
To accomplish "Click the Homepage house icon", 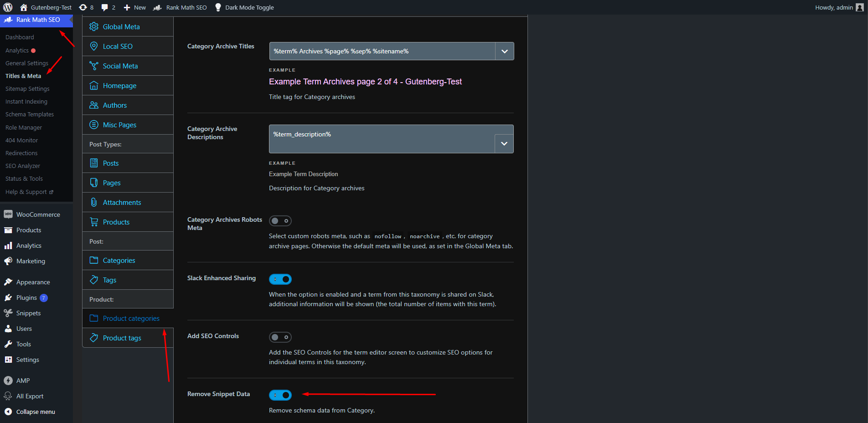I will [x=94, y=85].
